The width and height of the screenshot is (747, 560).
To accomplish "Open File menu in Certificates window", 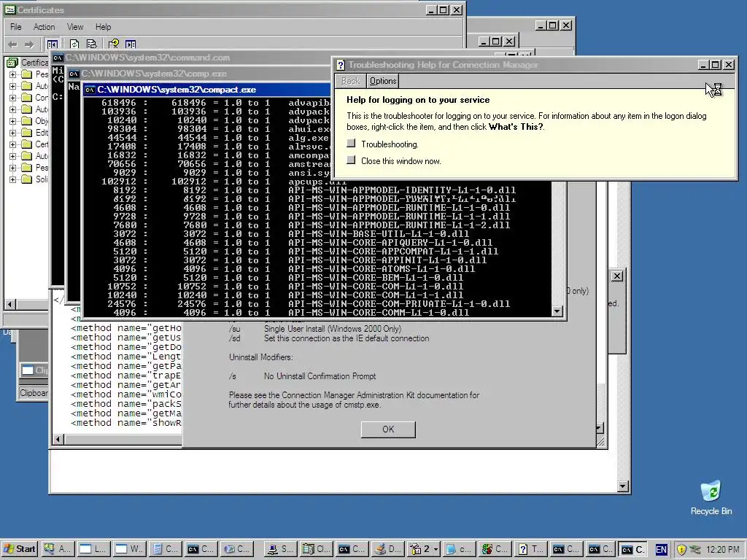I will tap(16, 27).
